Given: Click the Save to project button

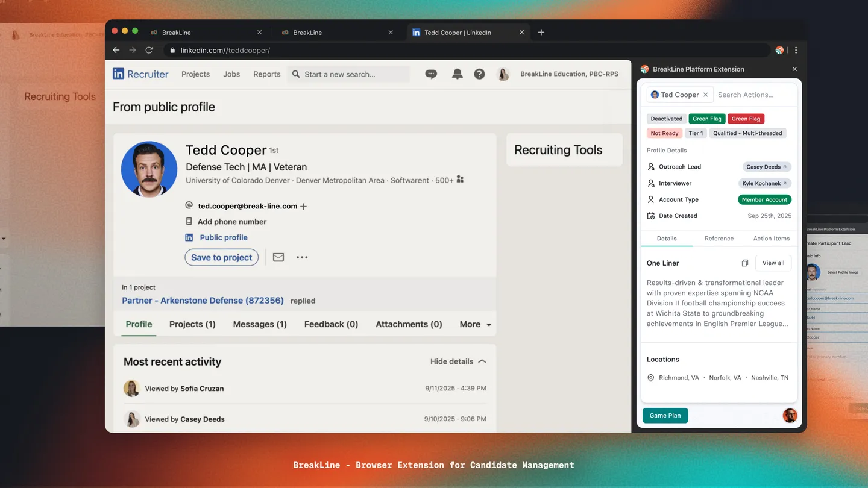Looking at the screenshot, I should click(x=221, y=257).
